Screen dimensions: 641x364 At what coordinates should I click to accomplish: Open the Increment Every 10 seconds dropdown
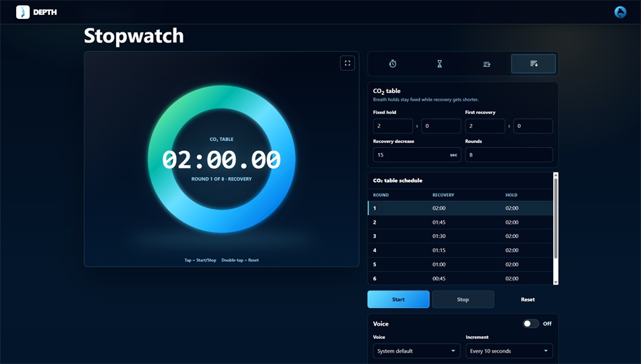pos(509,351)
